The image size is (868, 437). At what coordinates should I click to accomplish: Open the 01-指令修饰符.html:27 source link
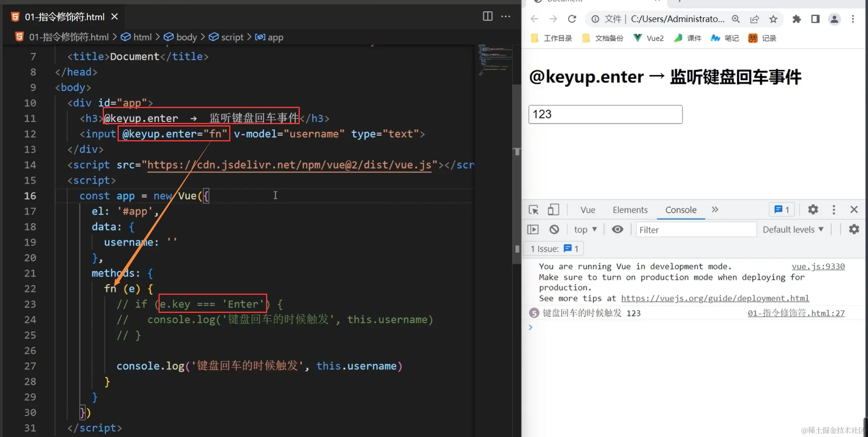[796, 313]
